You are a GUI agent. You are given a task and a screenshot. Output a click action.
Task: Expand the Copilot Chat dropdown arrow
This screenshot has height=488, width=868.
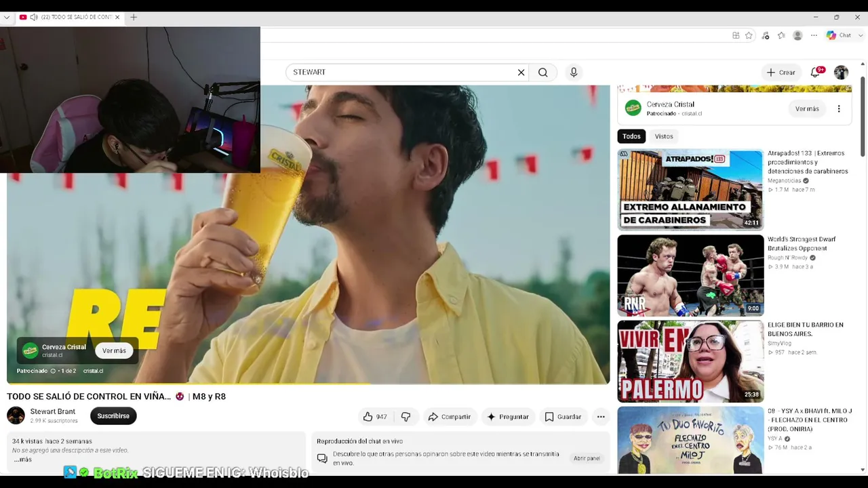(861, 35)
